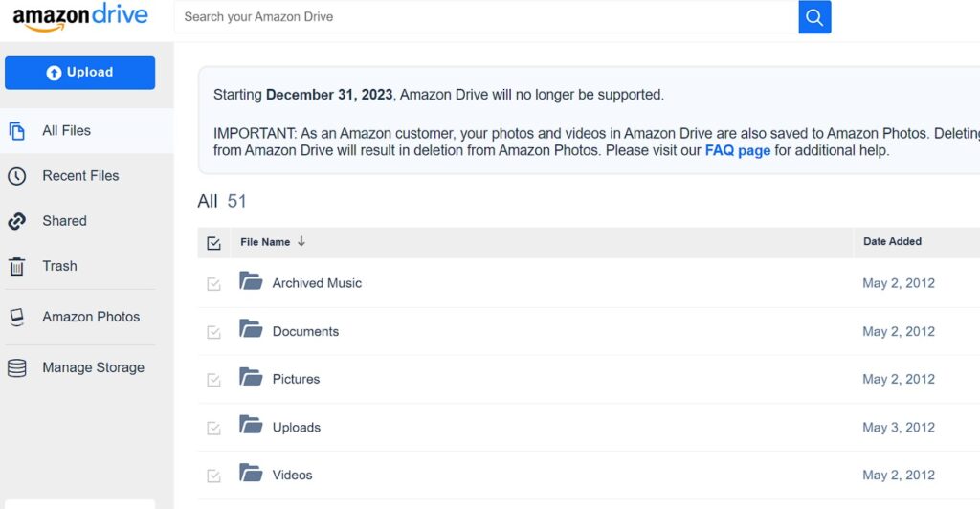This screenshot has width=980, height=509.
Task: Click the search magnifier button
Action: coord(814,17)
